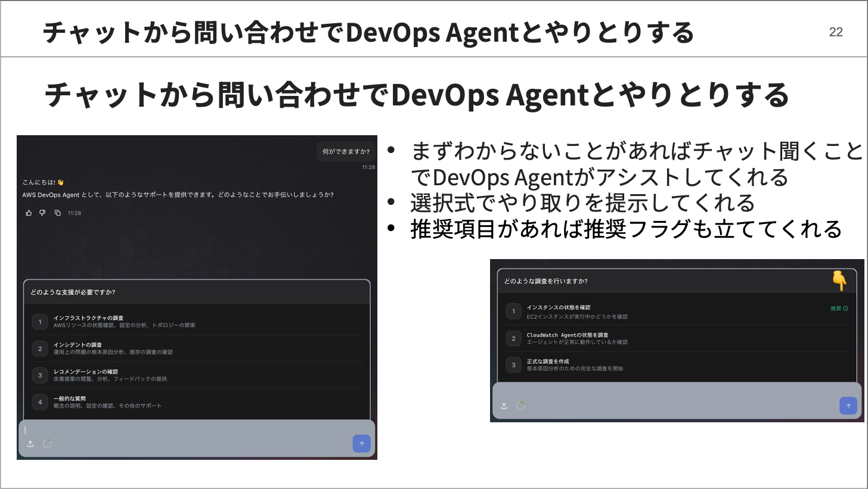Click slide page number 22
The width and height of the screenshot is (868, 489).
coord(836,32)
